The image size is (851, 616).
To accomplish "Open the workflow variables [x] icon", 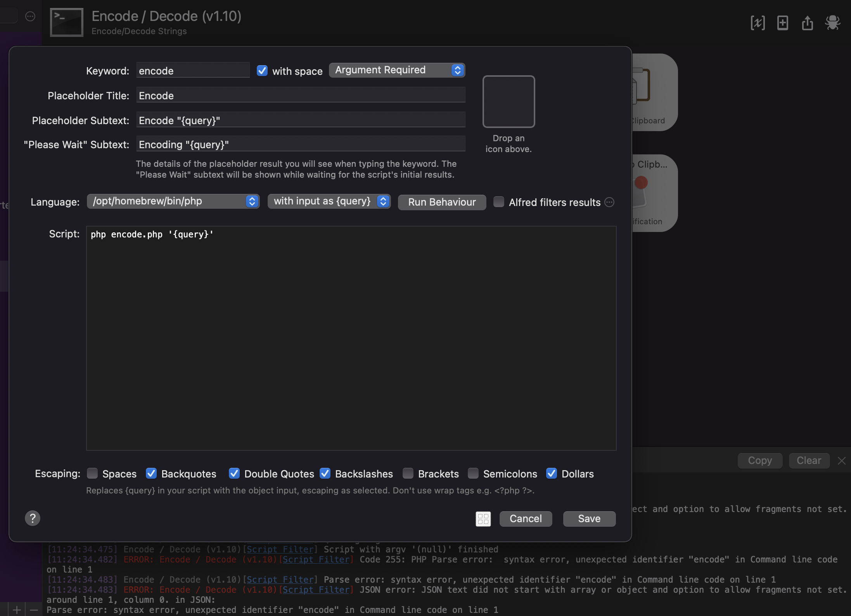I will pos(758,22).
